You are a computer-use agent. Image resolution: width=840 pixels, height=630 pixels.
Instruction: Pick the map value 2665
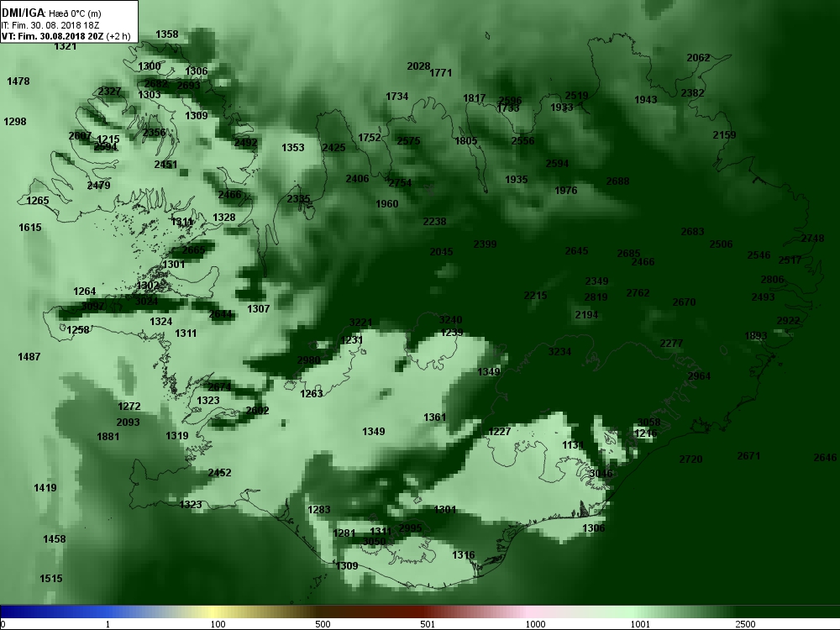[193, 250]
